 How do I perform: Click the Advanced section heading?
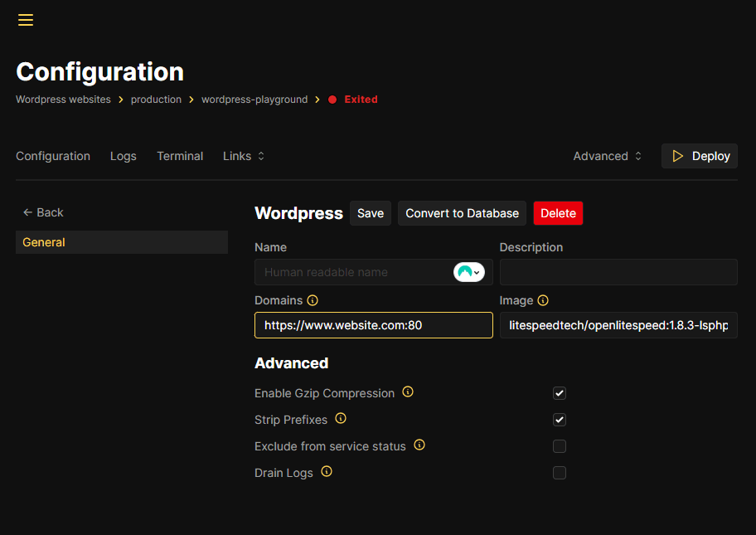tap(291, 363)
